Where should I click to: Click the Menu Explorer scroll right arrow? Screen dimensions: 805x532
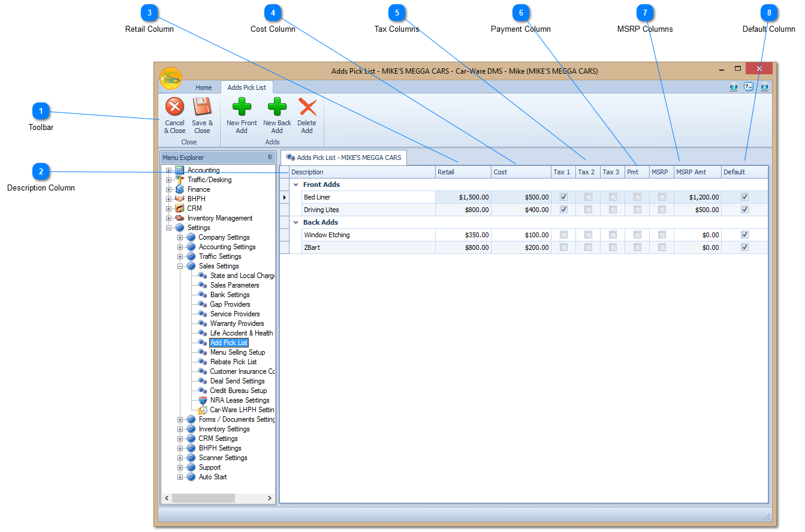(x=270, y=498)
